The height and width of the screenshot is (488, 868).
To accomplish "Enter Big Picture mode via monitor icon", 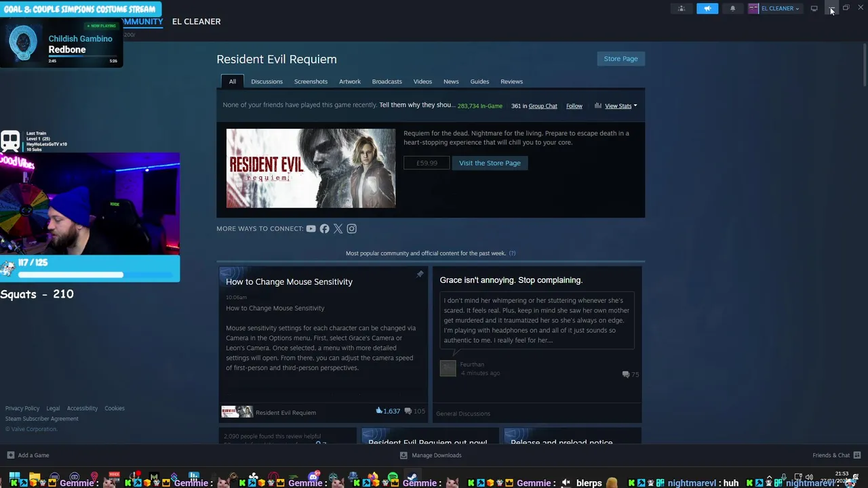I will (814, 8).
